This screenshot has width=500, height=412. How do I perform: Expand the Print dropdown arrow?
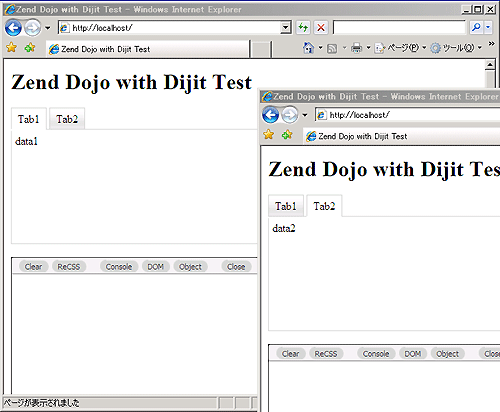(368, 48)
